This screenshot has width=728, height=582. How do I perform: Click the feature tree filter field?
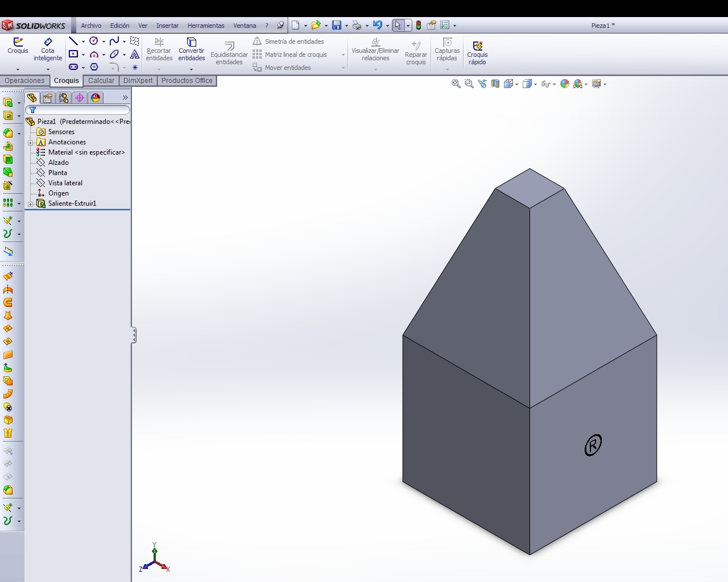click(78, 110)
